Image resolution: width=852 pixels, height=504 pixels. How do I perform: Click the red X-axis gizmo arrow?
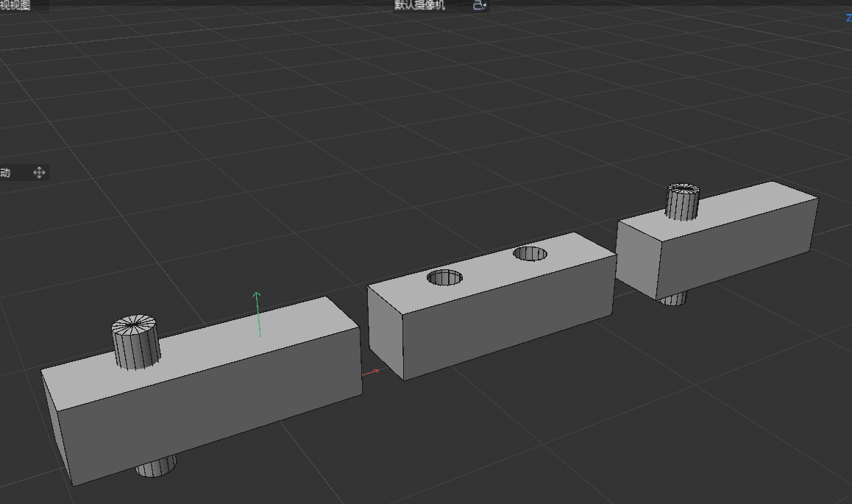click(x=372, y=372)
